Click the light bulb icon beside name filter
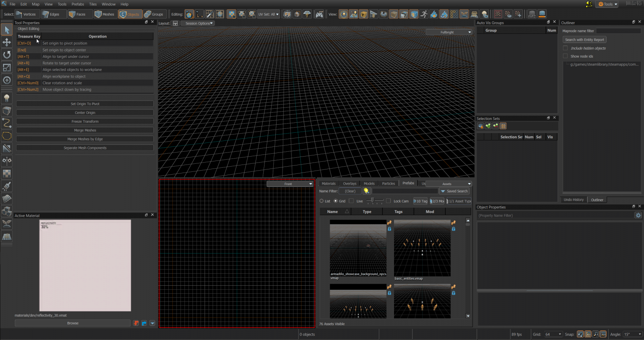Image resolution: width=644 pixels, height=340 pixels. 366,191
